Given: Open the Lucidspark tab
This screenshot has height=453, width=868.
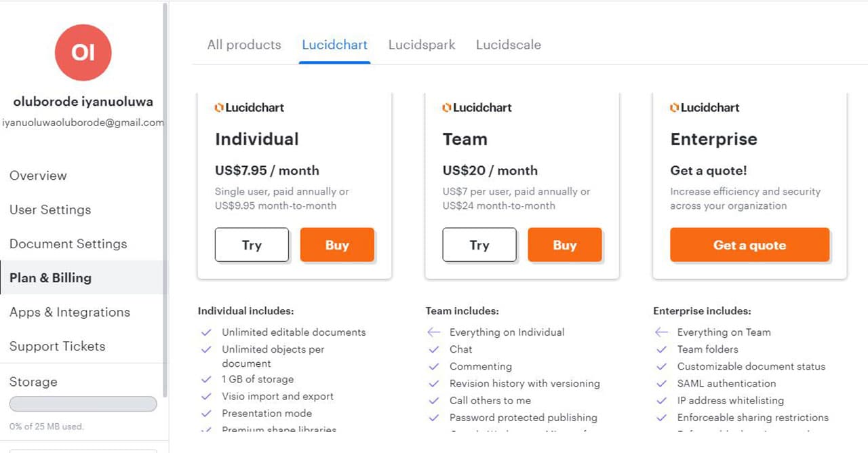Looking at the screenshot, I should [x=422, y=45].
